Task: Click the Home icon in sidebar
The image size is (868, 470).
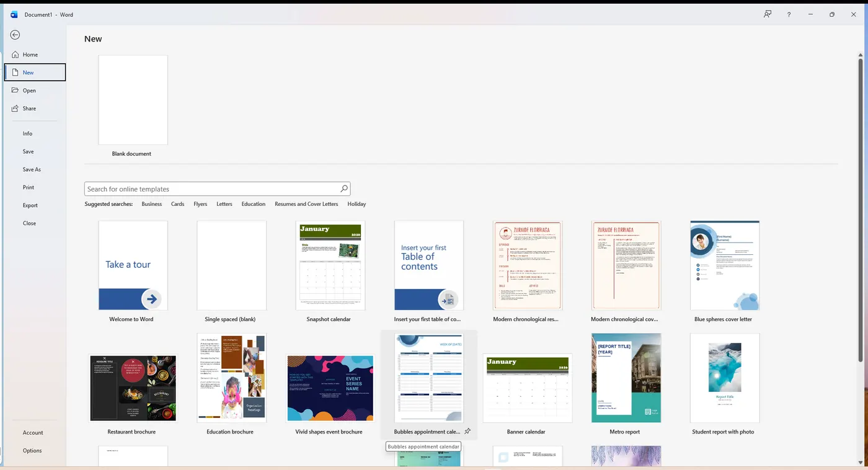Action: tap(15, 55)
